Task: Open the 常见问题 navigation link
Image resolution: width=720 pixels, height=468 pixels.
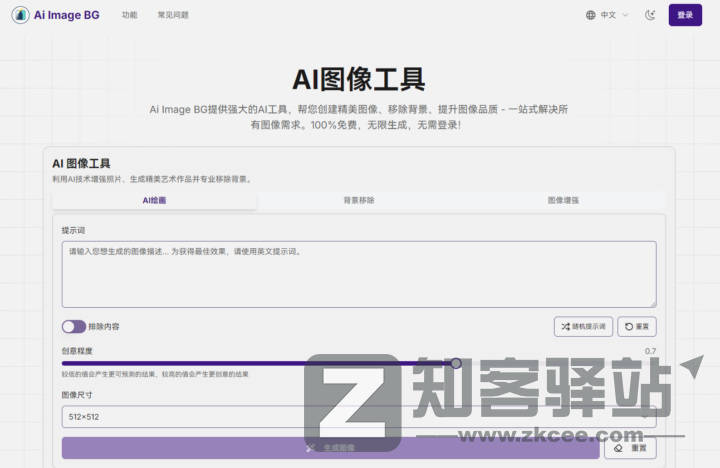Action: (x=172, y=15)
